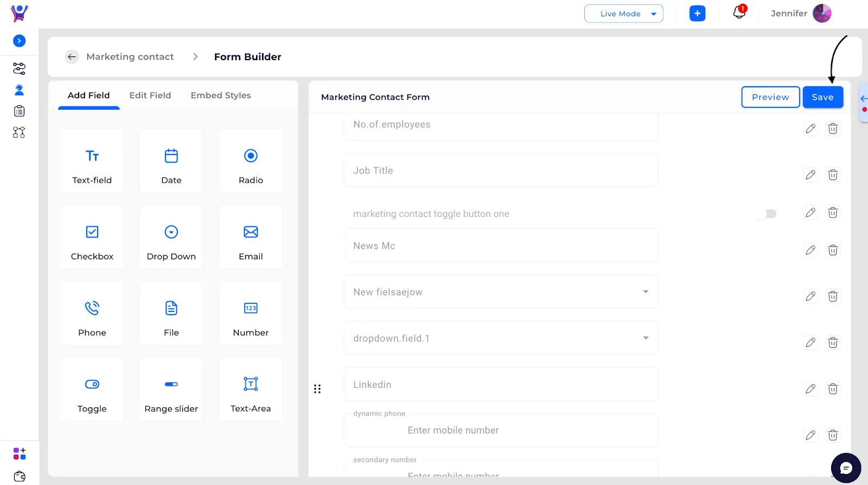868x485 pixels.
Task: Click dynamic phone mobile number input
Action: (x=501, y=430)
